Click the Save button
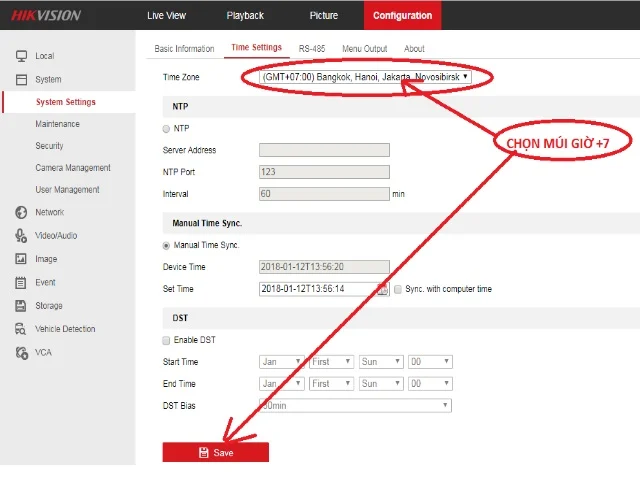This screenshot has width=640, height=480. pyautogui.click(x=216, y=452)
